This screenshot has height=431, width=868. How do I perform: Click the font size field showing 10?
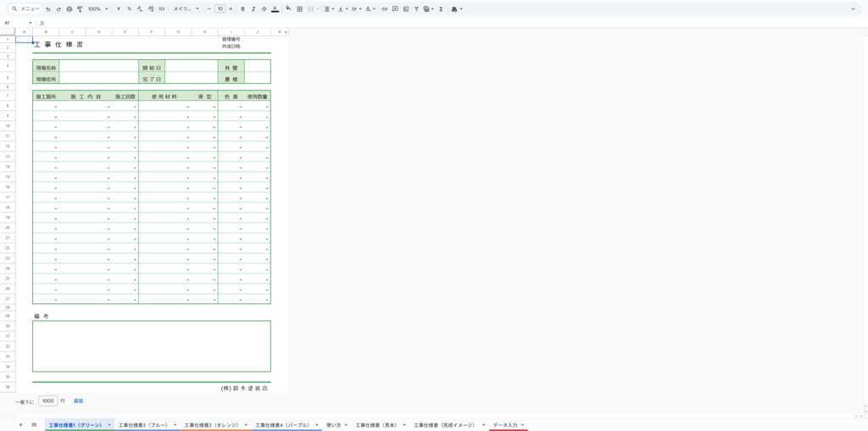220,8
